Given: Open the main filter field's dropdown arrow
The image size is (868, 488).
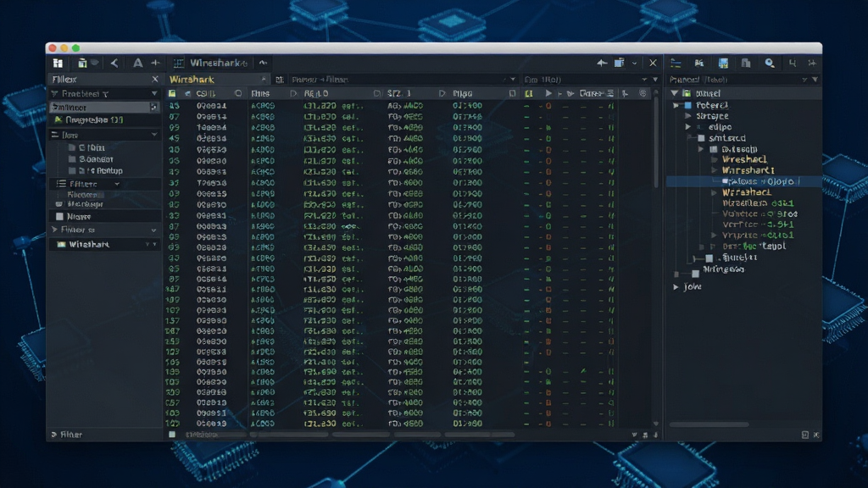Looking at the screenshot, I should click(513, 80).
